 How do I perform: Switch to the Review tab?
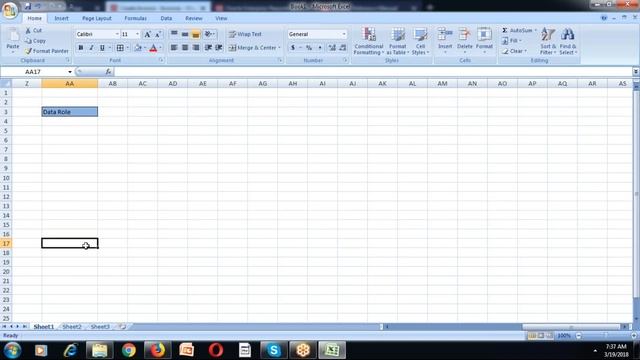pos(193,18)
